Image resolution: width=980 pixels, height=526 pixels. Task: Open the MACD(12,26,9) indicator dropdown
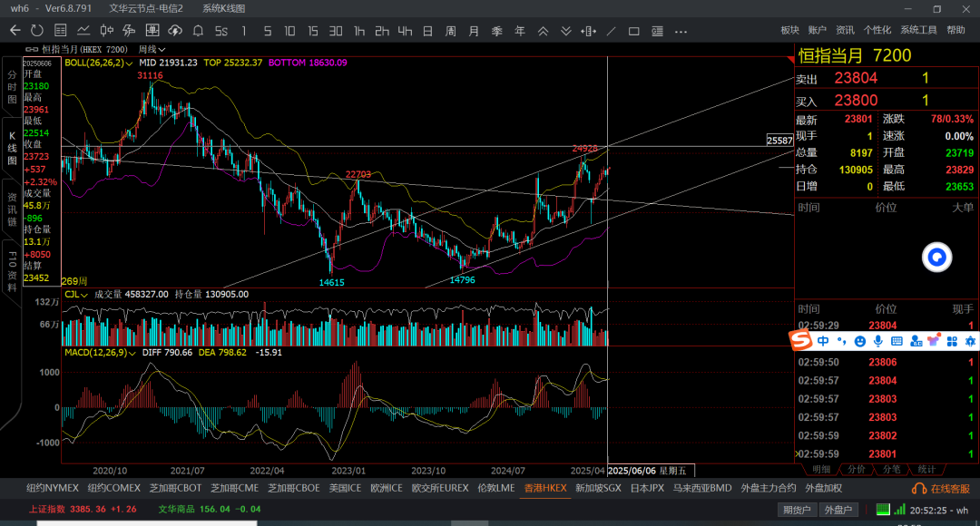[100, 353]
